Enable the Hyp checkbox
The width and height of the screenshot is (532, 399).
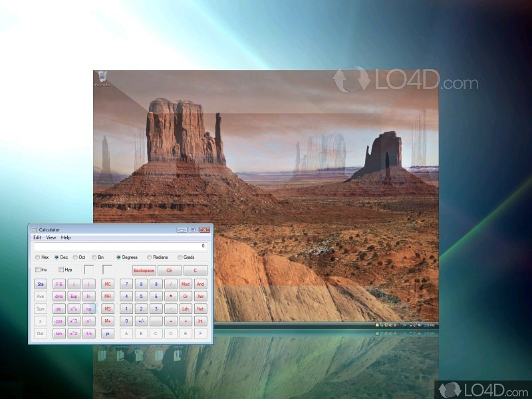point(61,269)
